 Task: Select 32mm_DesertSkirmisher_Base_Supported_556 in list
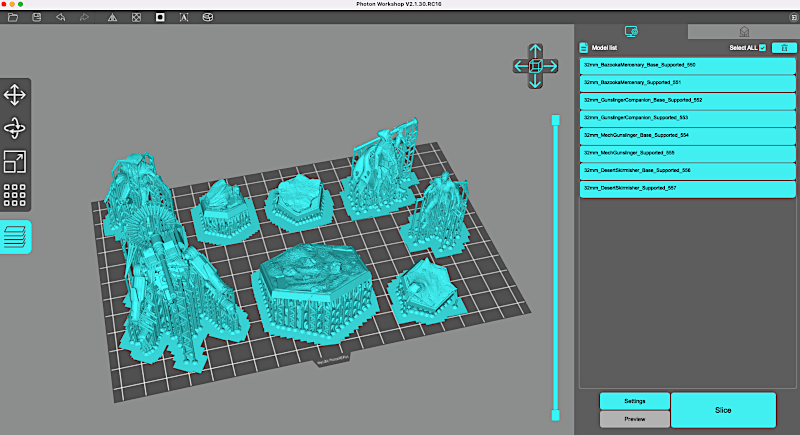tap(688, 171)
